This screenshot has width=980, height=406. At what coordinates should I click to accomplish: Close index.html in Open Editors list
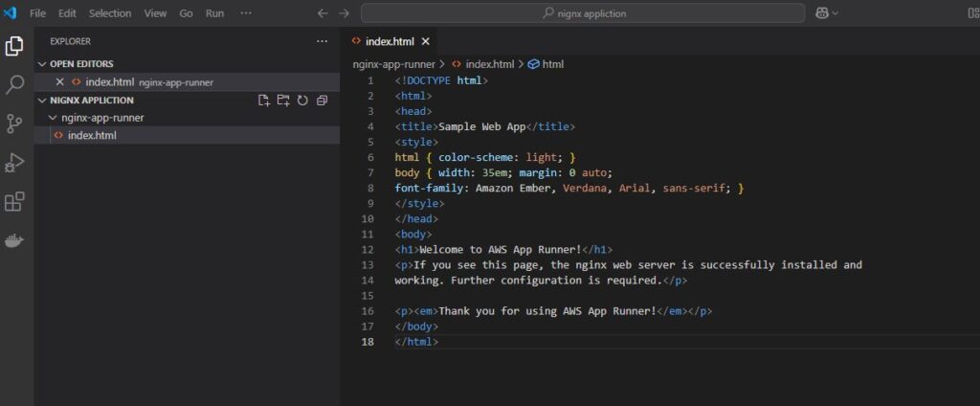60,82
